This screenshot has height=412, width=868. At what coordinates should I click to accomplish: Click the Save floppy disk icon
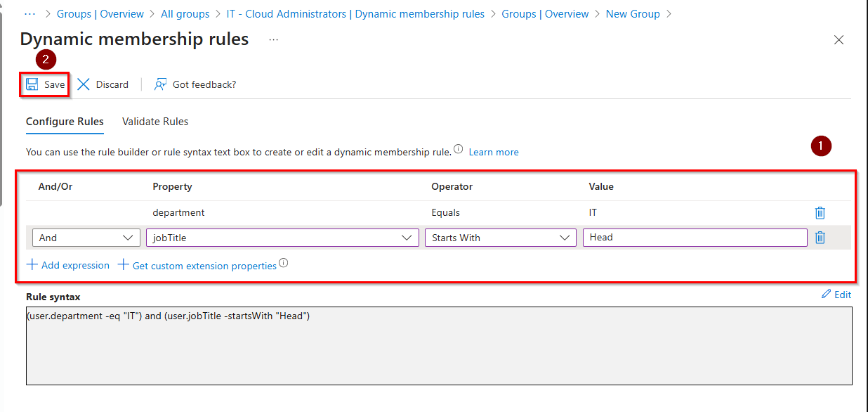tap(32, 84)
